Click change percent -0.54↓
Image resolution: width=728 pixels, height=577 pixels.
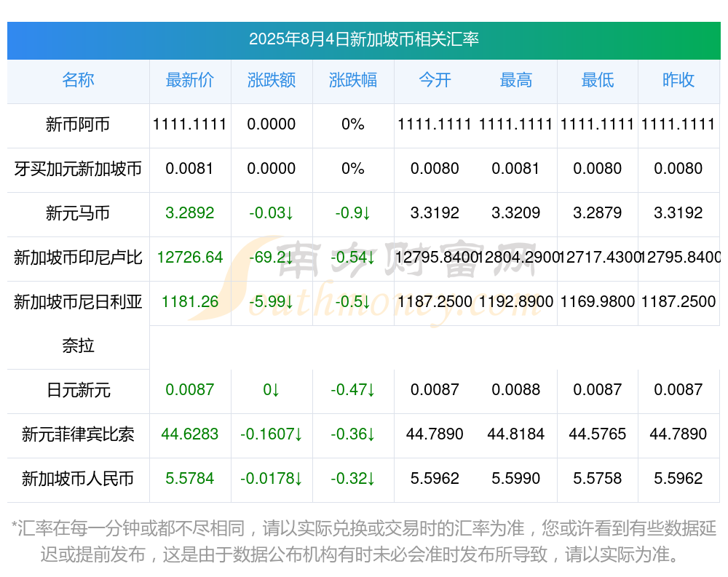tap(353, 257)
